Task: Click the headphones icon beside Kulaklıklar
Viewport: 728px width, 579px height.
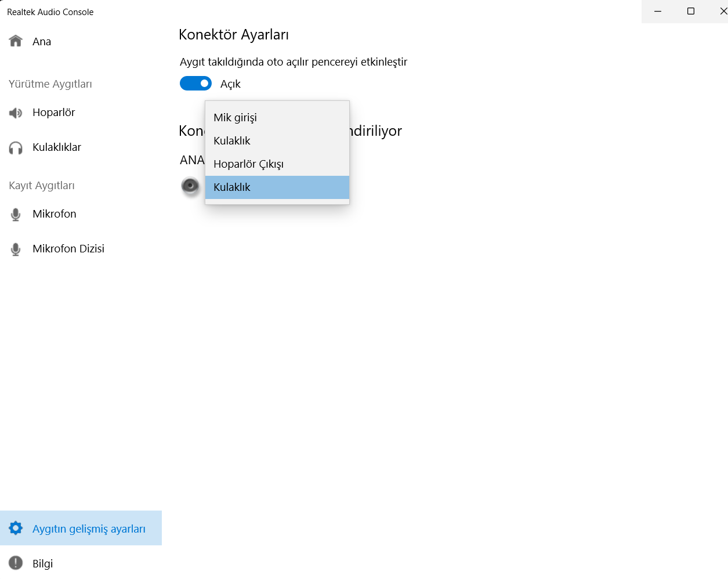Action: click(x=16, y=148)
